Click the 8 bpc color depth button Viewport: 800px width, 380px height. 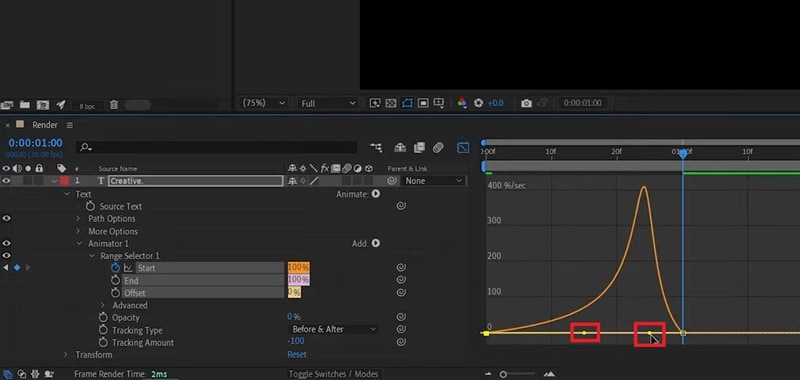click(87, 106)
